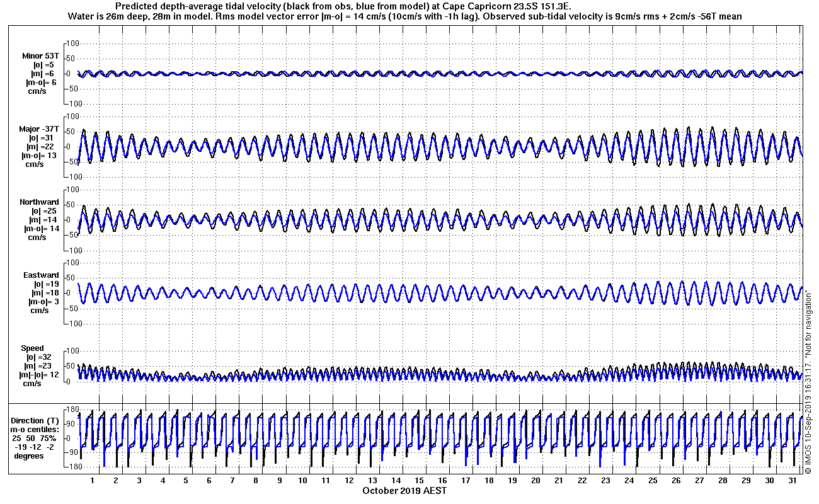
Task: Click day "20" on the x-axis
Action: pyautogui.click(x=535, y=480)
